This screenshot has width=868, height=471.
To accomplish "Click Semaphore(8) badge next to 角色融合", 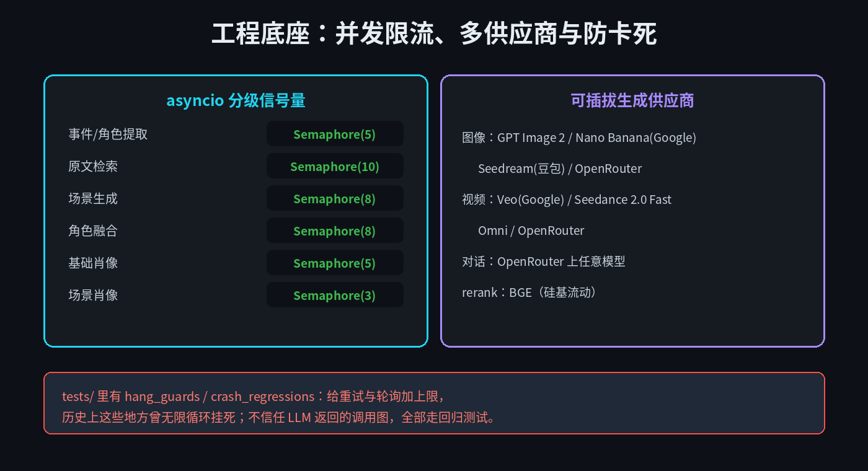I will [x=335, y=231].
